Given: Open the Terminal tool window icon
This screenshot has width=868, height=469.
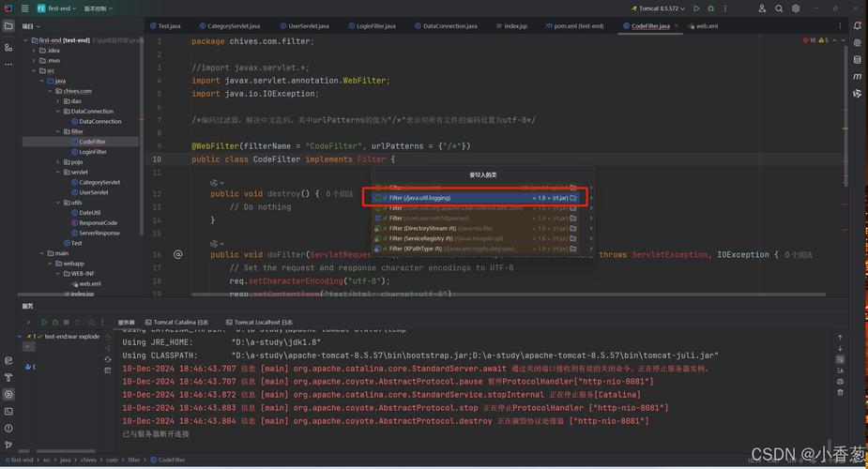Looking at the screenshot, I should [8, 411].
